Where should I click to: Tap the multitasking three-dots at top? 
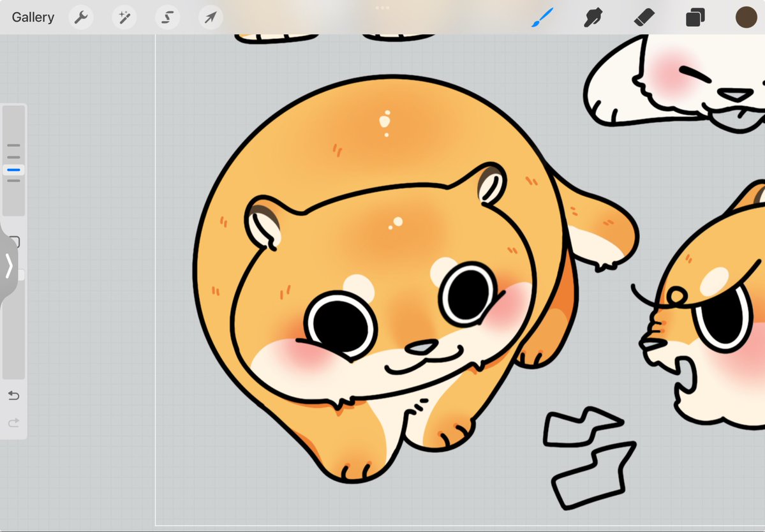pos(383,8)
